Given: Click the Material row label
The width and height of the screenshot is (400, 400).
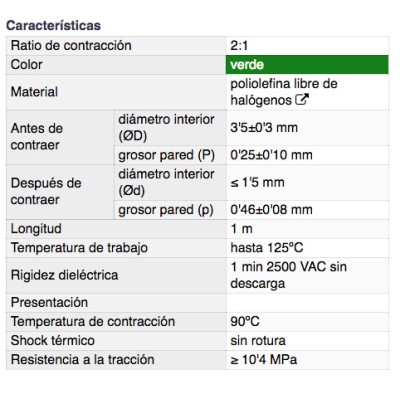Looking at the screenshot, I should click(34, 92).
